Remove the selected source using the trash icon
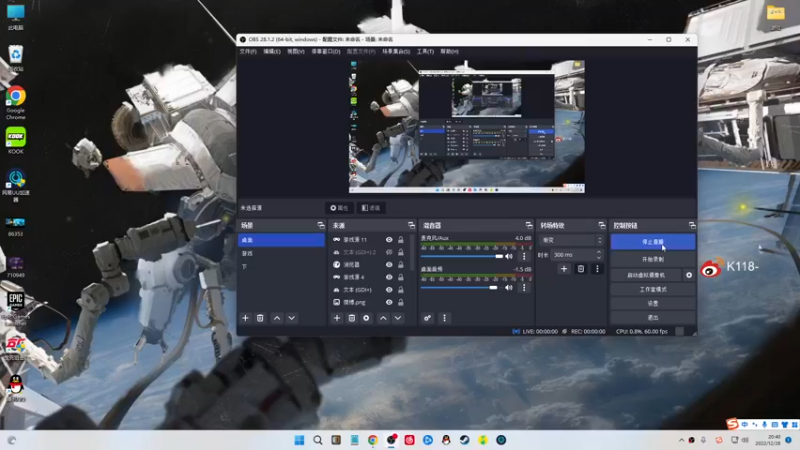 pos(352,318)
